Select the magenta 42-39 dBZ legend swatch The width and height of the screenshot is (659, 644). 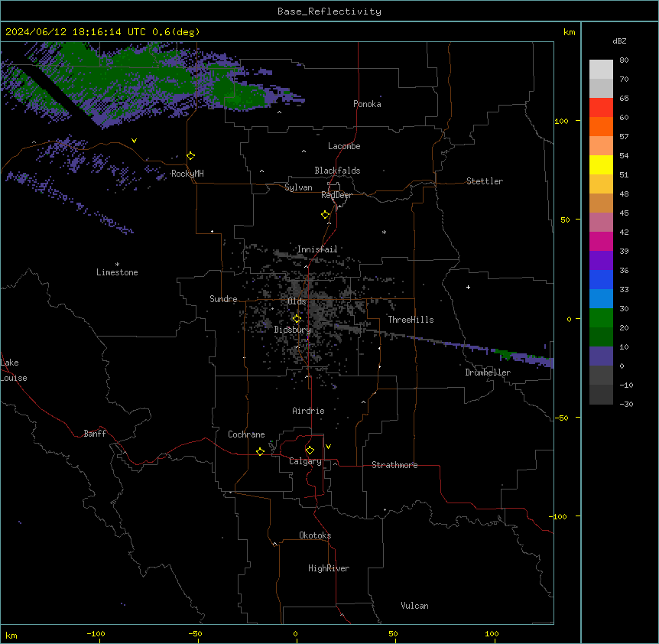(x=601, y=241)
